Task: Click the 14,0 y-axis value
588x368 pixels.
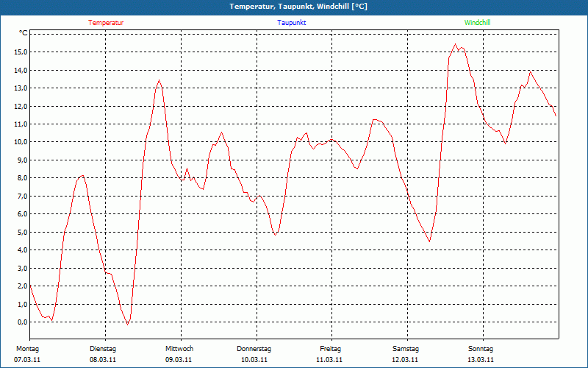Action: 21,70
